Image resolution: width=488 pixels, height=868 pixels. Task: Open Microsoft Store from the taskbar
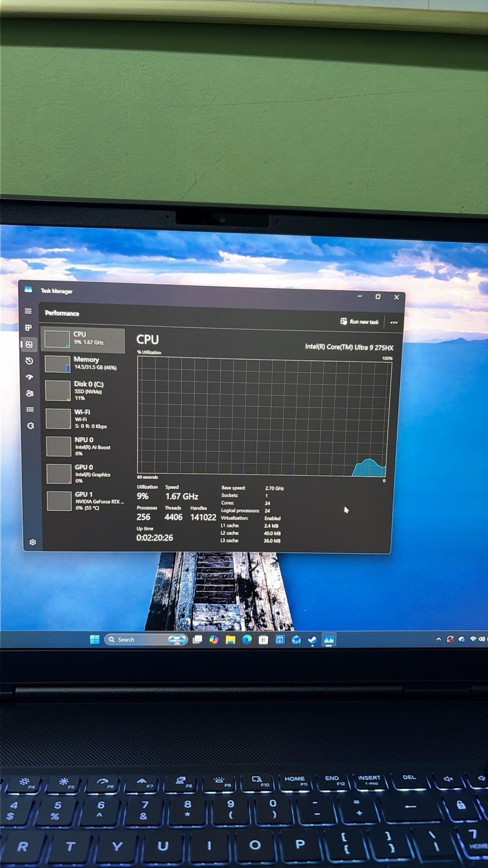pos(264,640)
